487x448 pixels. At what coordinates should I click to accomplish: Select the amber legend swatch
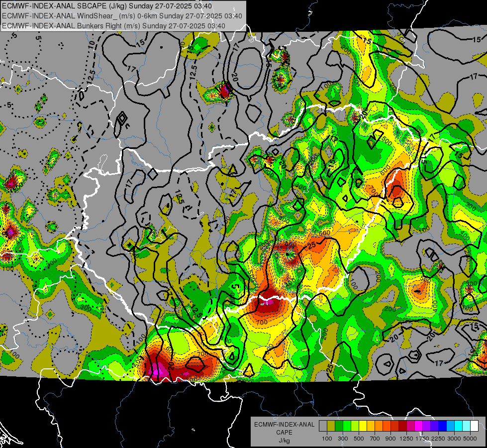pyautogui.click(x=371, y=426)
